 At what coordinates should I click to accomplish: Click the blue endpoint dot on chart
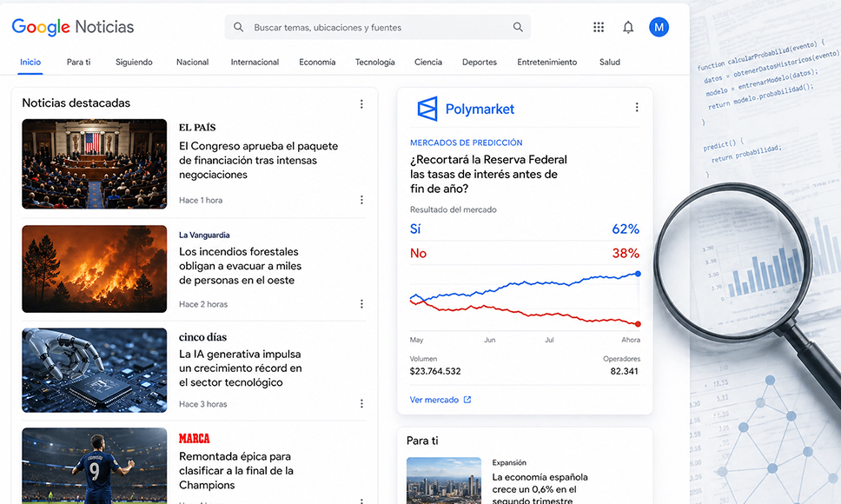[638, 274]
